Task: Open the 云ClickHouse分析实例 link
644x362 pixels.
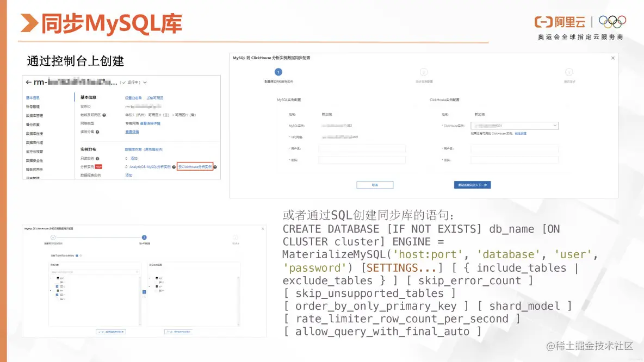Action: tap(195, 167)
